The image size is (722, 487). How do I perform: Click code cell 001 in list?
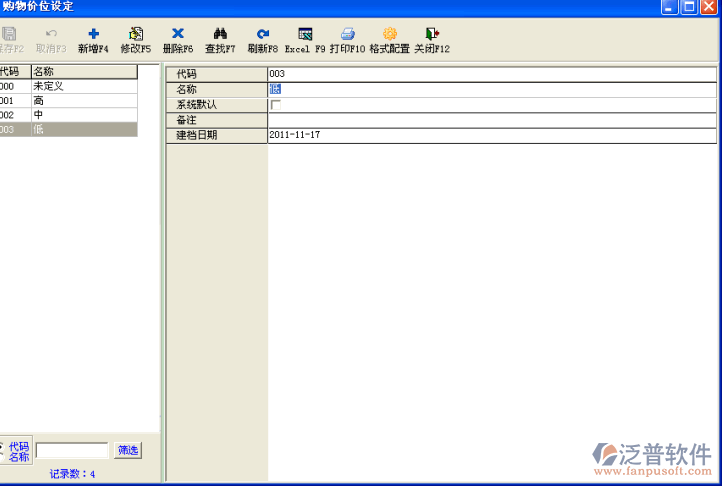pos(15,100)
